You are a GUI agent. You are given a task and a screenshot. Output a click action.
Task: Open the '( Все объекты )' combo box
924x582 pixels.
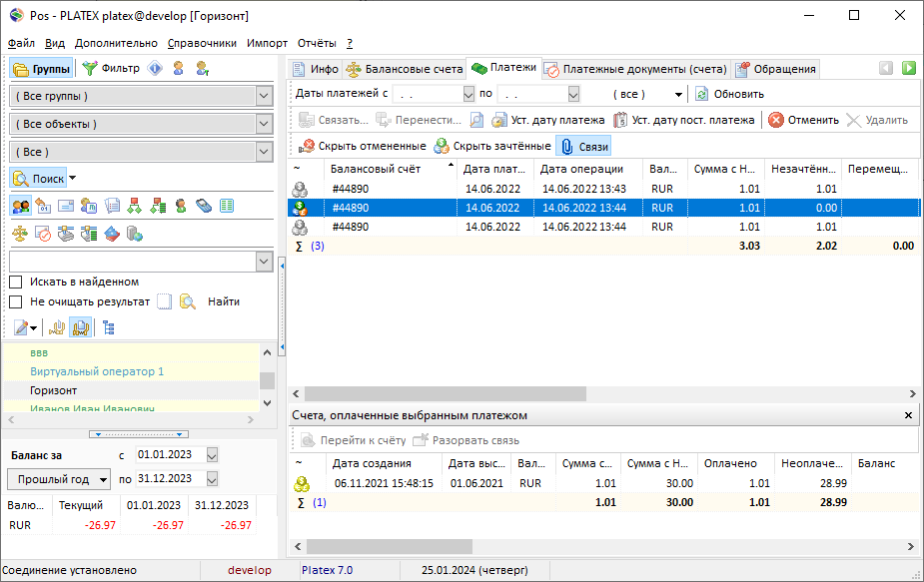[264, 124]
